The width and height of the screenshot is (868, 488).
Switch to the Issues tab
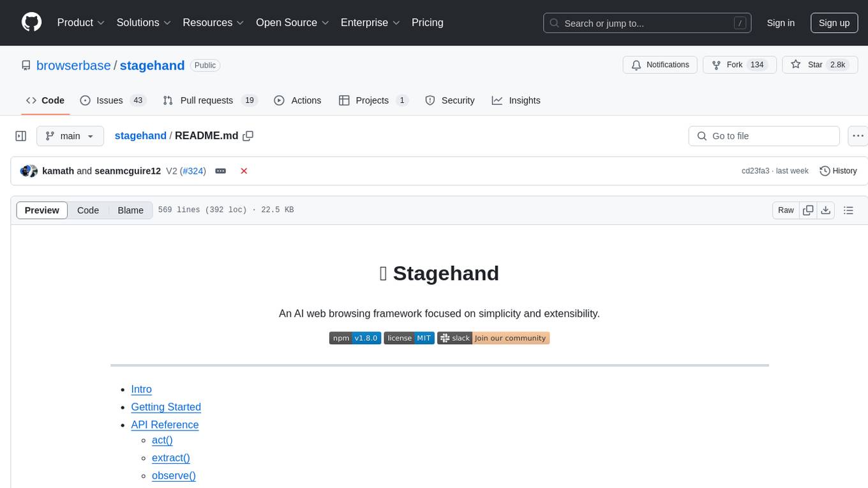tap(113, 100)
